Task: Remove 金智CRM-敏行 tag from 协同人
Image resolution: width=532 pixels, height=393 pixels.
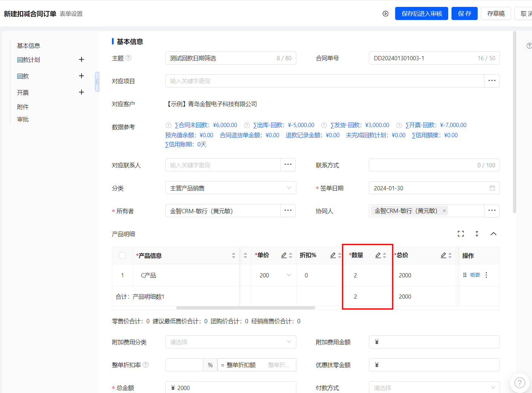Action: pos(444,211)
